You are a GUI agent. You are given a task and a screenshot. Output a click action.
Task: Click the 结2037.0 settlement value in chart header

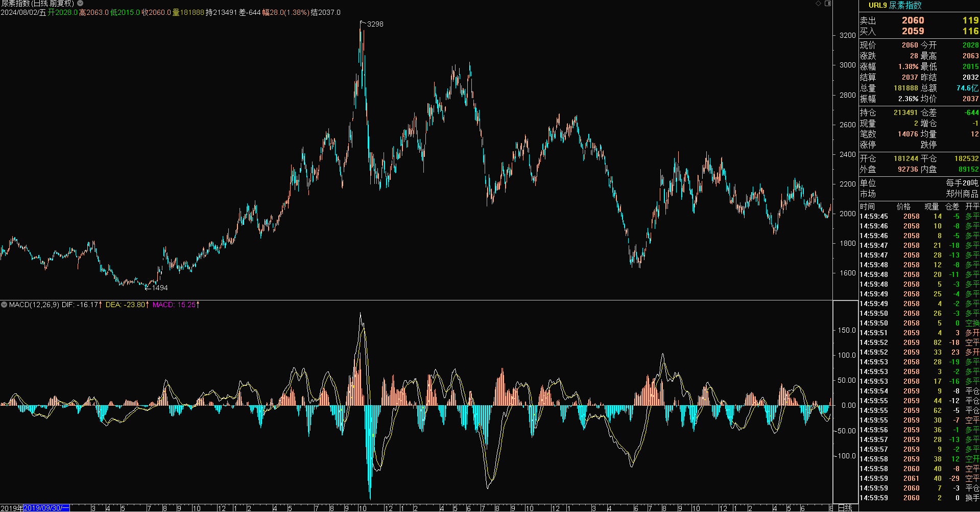(x=326, y=12)
